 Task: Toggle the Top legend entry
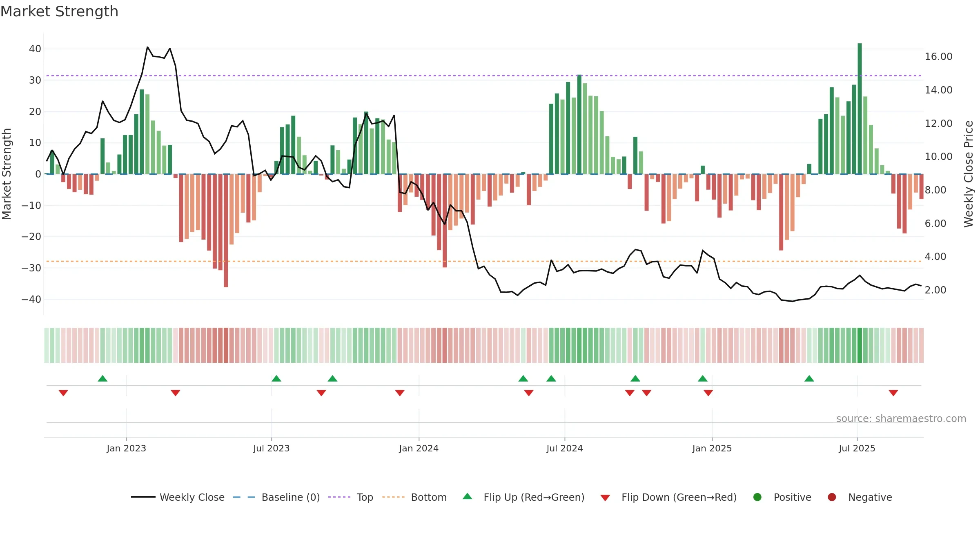pyautogui.click(x=350, y=497)
